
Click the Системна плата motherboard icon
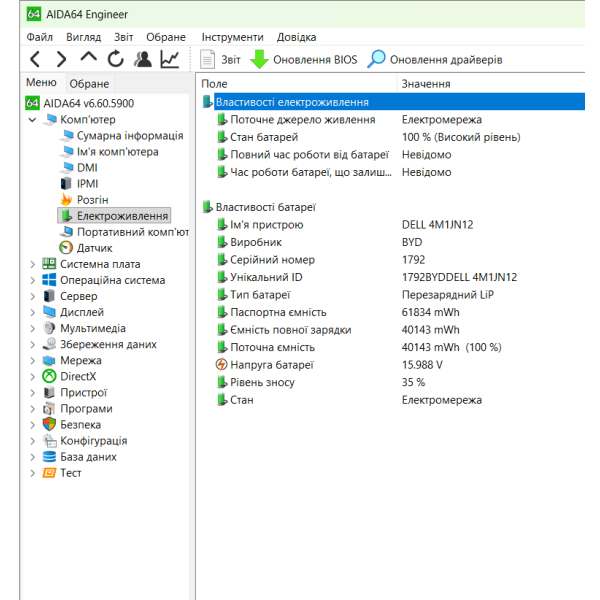[x=49, y=264]
